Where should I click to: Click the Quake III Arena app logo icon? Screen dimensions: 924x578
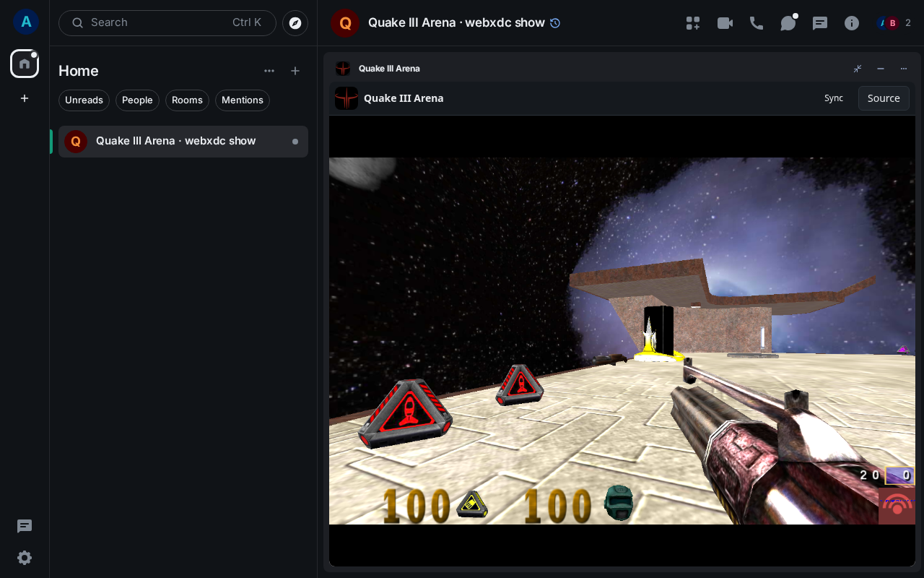346,98
